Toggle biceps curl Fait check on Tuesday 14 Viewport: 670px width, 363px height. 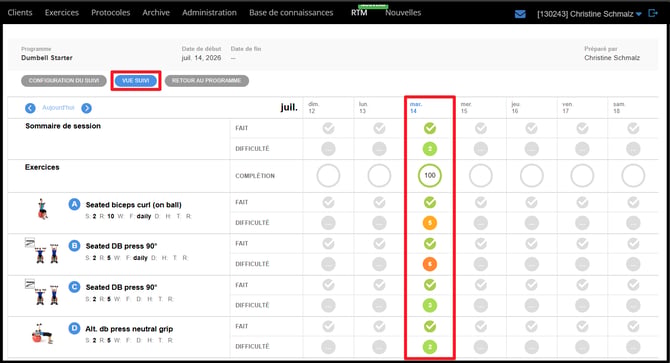point(430,202)
